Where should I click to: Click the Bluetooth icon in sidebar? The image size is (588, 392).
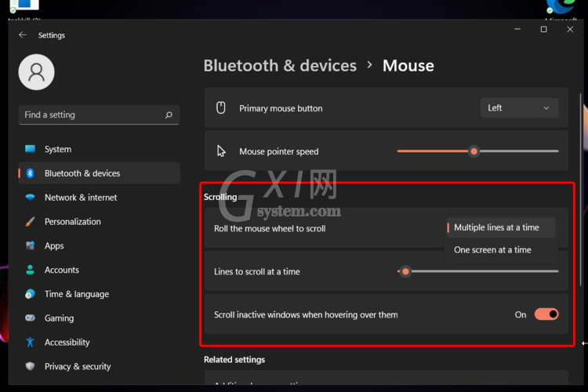point(30,173)
